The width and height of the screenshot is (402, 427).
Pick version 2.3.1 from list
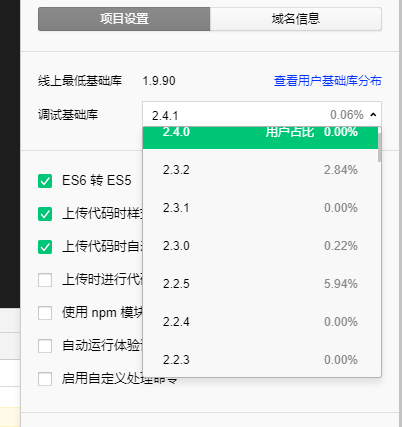pyautogui.click(x=260, y=208)
